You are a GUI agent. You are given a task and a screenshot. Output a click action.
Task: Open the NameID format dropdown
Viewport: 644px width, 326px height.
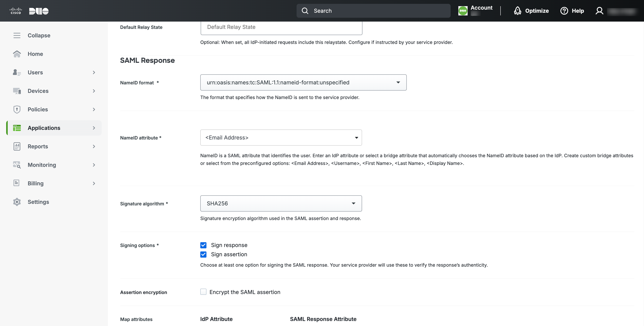point(303,83)
